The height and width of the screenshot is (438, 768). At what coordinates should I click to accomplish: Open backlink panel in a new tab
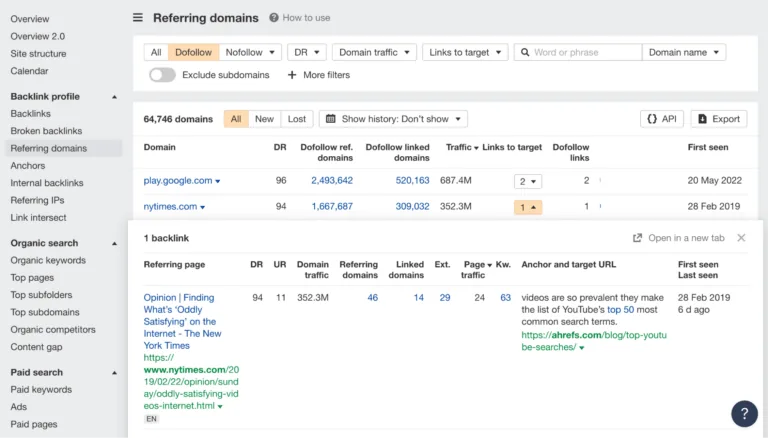[678, 238]
